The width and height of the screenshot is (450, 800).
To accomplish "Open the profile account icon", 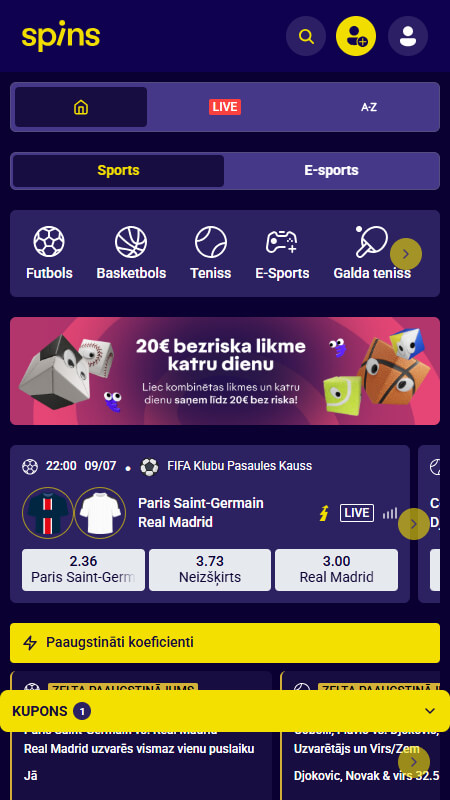I will coord(408,36).
